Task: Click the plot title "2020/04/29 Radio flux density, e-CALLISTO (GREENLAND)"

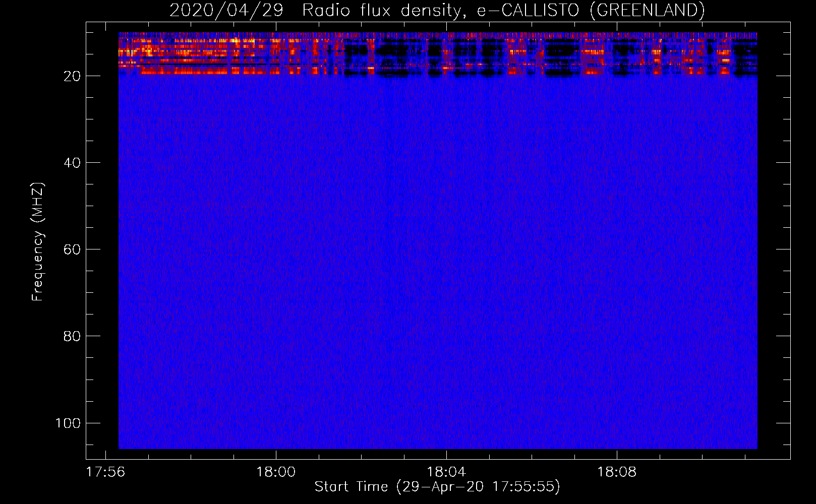Action: tap(437, 10)
